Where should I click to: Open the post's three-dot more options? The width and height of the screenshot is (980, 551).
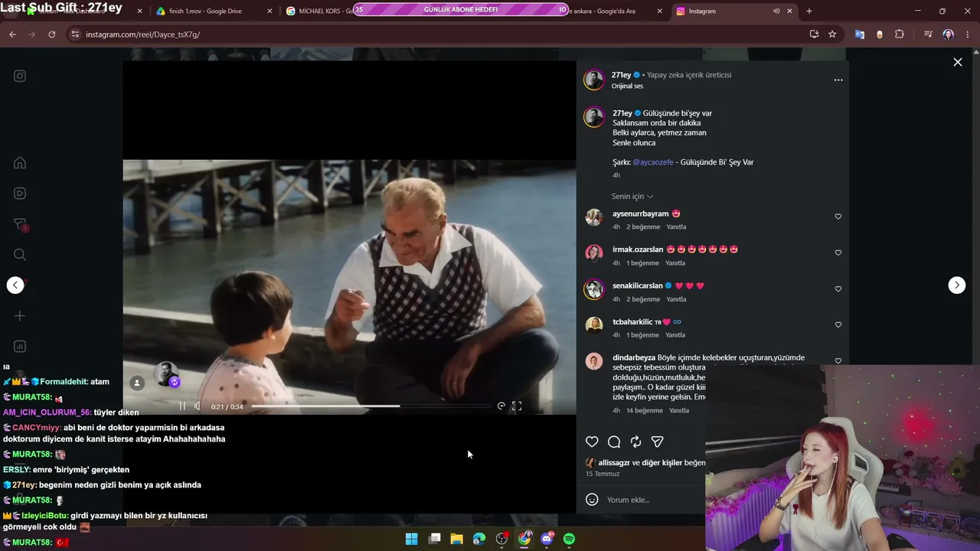[x=838, y=80]
